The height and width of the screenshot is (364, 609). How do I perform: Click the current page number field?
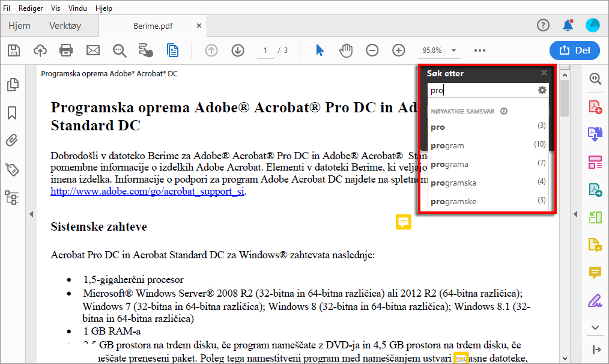click(265, 50)
